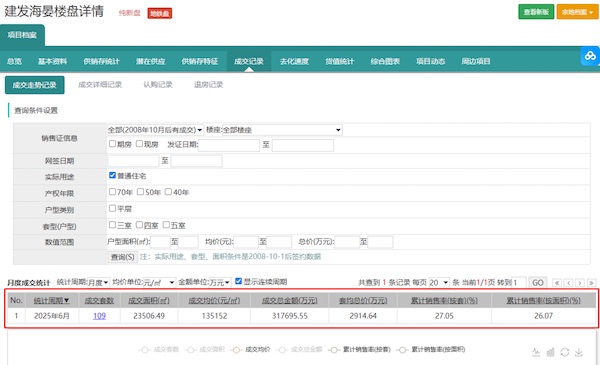Check the 40年 property term checkbox

pyautogui.click(x=168, y=192)
